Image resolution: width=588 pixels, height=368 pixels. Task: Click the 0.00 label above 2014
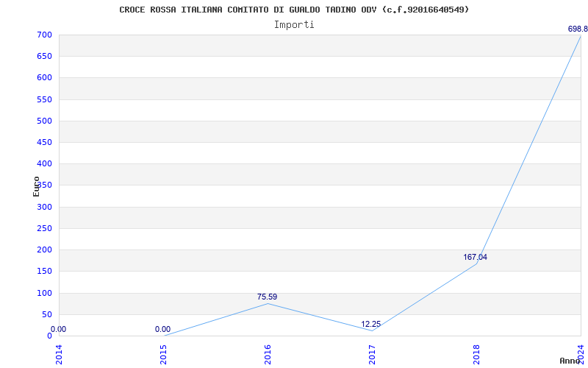[58, 329]
